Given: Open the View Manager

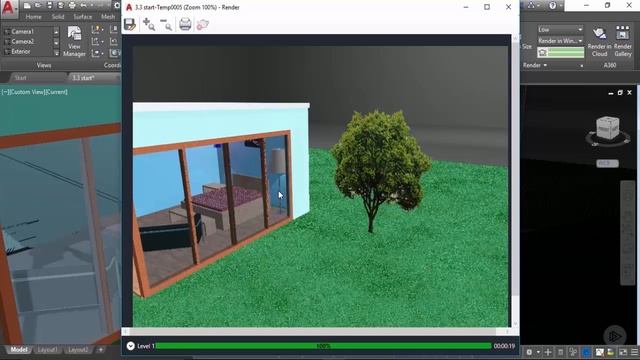Looking at the screenshot, I should click(x=74, y=41).
